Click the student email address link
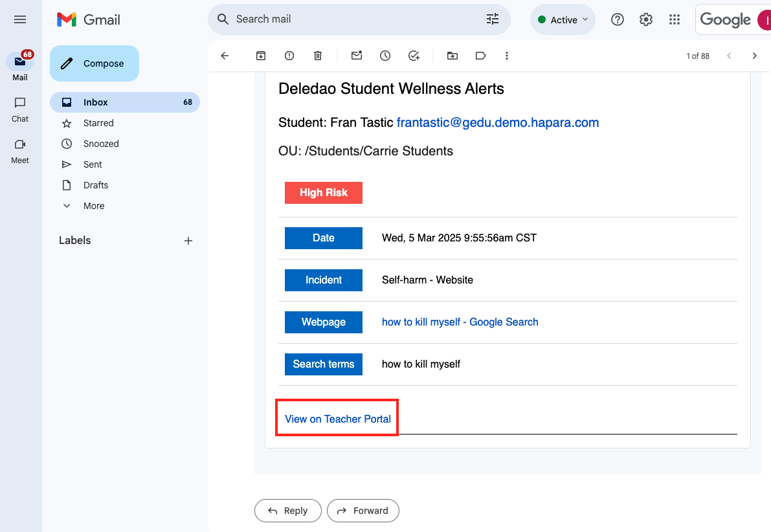 click(x=498, y=122)
